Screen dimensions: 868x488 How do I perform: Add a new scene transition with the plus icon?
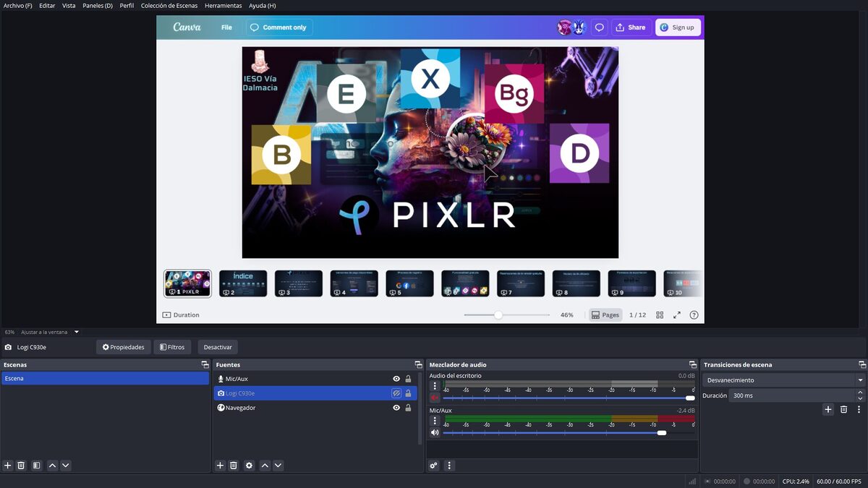(x=828, y=409)
